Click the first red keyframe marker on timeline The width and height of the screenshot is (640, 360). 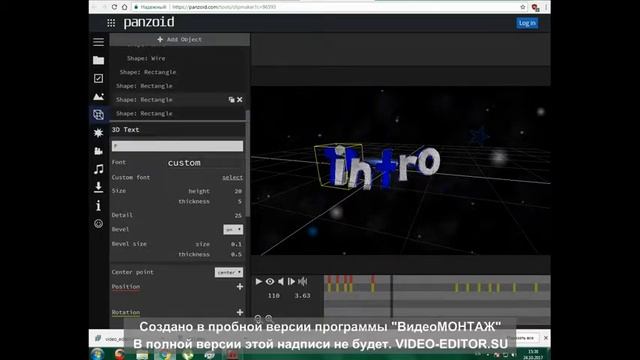329,279
